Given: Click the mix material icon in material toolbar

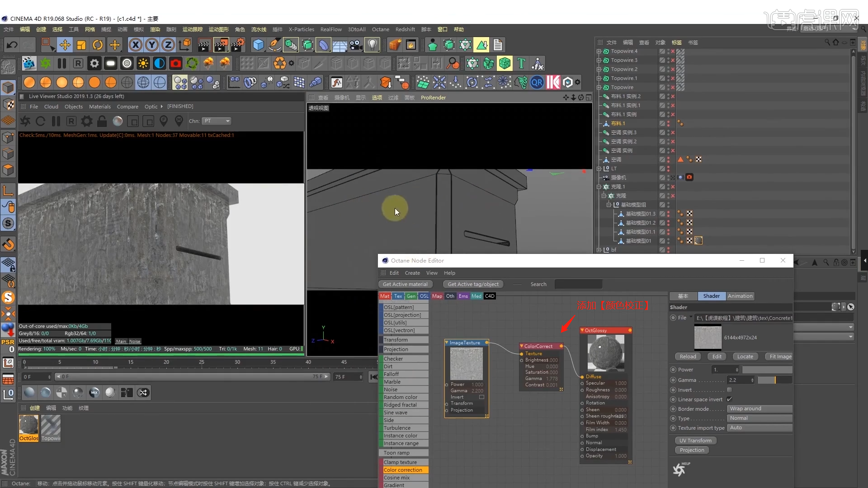Looking at the screenshot, I should (x=94, y=393).
